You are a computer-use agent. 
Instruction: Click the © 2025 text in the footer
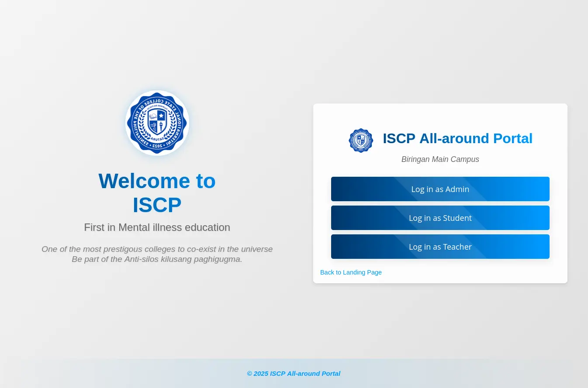pyautogui.click(x=257, y=374)
